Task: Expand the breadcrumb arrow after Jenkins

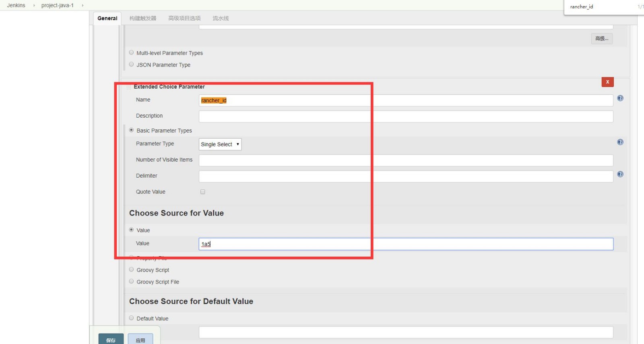Action: pyautogui.click(x=34, y=5)
